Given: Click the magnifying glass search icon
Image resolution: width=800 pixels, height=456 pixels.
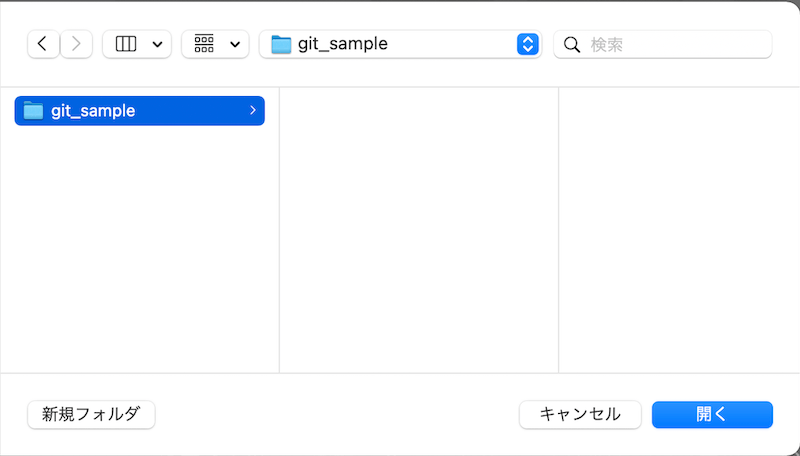Looking at the screenshot, I should 572,45.
